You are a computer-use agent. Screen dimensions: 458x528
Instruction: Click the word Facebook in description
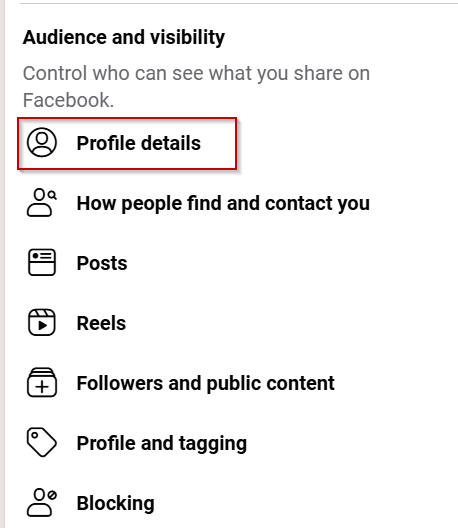coord(68,100)
